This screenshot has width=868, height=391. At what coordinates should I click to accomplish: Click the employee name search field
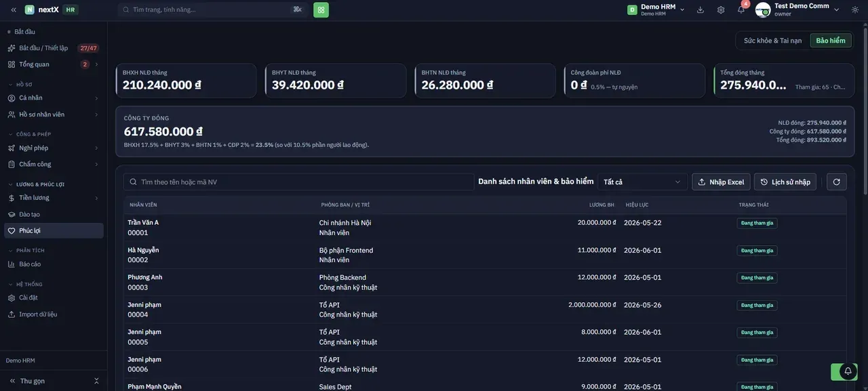coord(298,182)
